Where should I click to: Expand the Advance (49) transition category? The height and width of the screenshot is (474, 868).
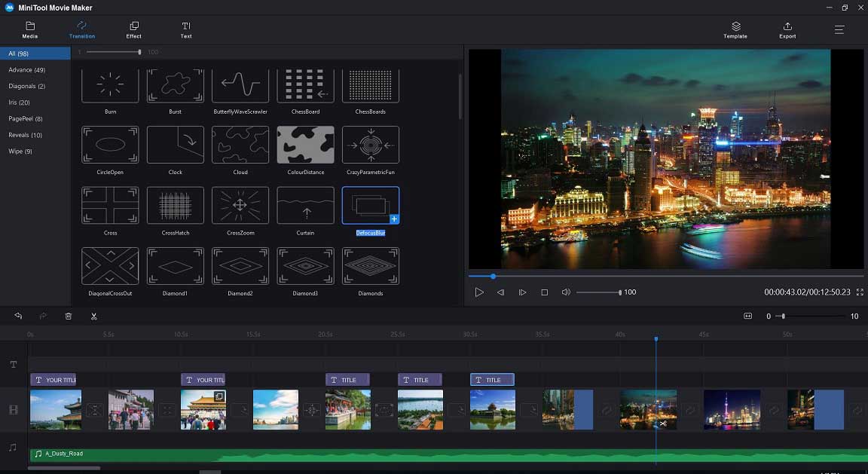pos(26,69)
